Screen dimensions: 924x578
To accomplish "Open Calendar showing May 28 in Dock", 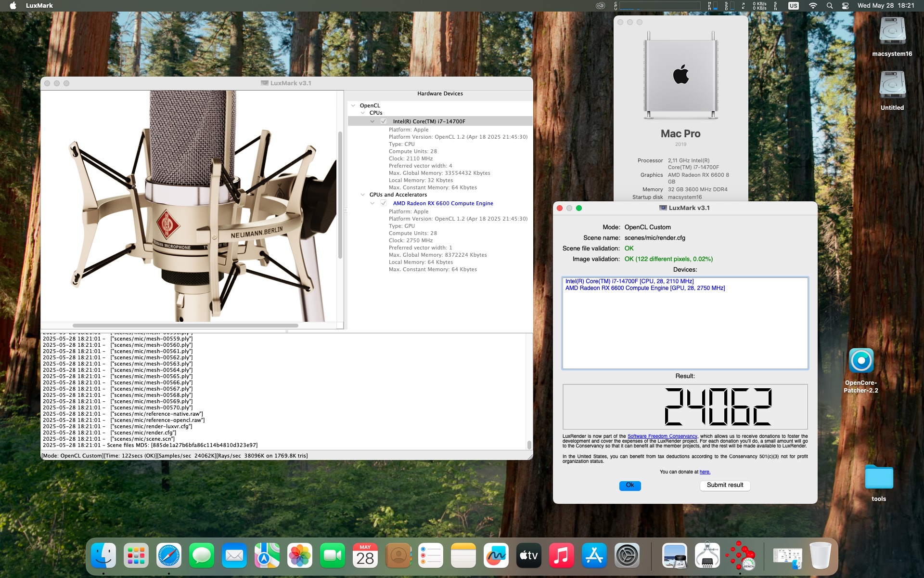I will (365, 556).
